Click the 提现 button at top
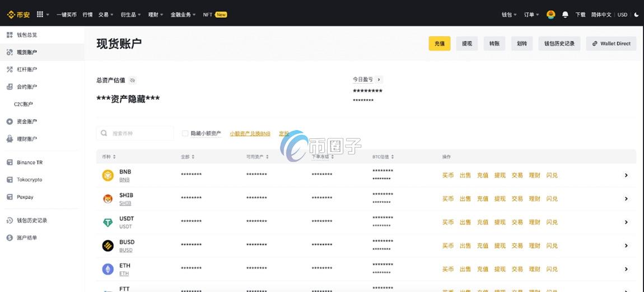This screenshot has width=644, height=292. pyautogui.click(x=467, y=44)
